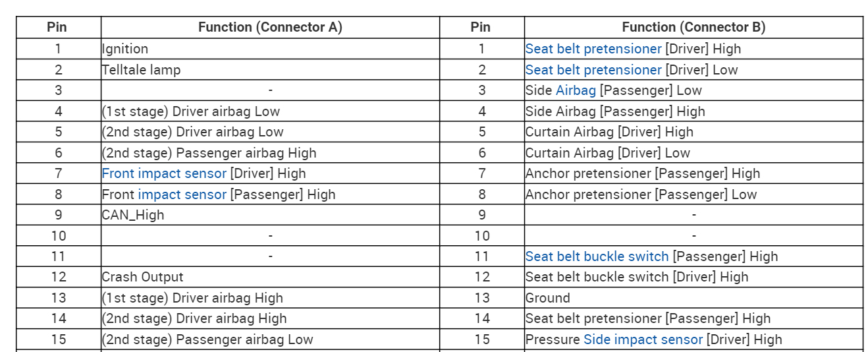Click the Function (Connector A) column header
Screen dimensions: 868x352
coord(270,27)
